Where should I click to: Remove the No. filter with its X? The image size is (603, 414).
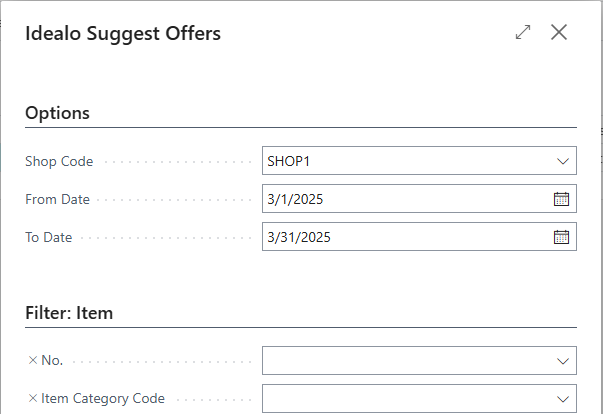coord(33,360)
